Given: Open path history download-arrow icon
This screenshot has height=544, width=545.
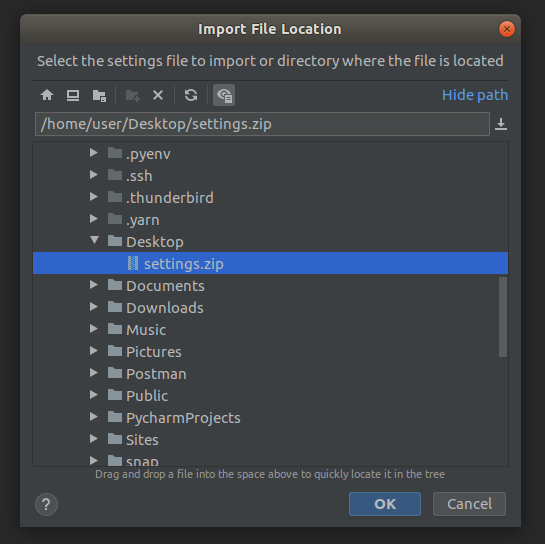Looking at the screenshot, I should 501,124.
